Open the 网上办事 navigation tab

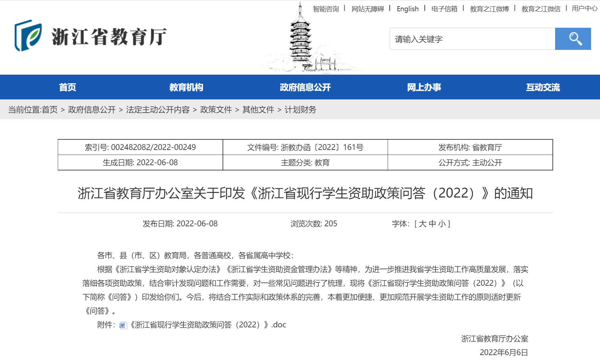[424, 87]
